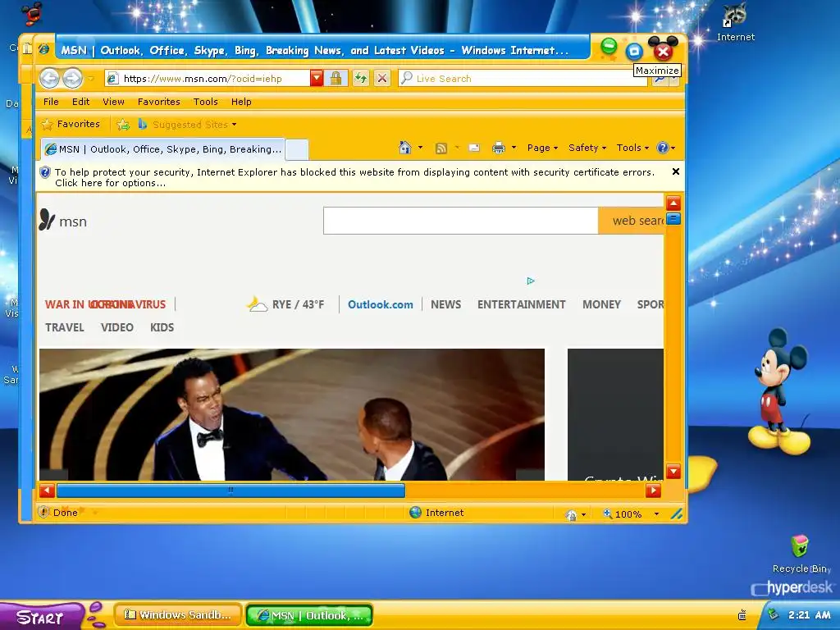This screenshot has height=630, width=840.
Task: Select the Recycle Bin desktop icon
Action: click(x=800, y=554)
